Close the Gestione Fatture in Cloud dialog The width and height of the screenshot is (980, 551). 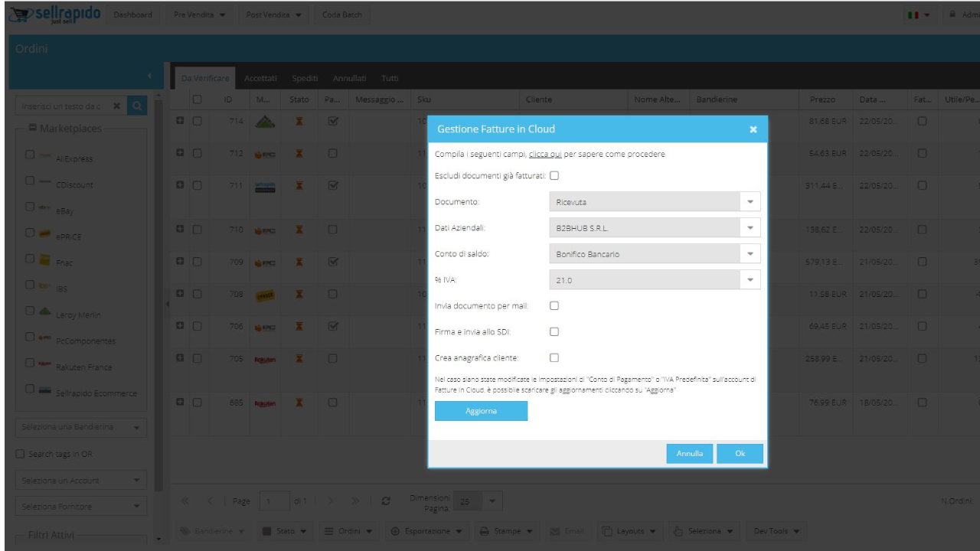click(x=753, y=129)
